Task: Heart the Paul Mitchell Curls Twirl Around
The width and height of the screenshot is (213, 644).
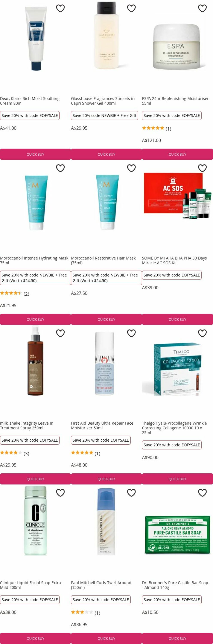Action: tap(131, 492)
